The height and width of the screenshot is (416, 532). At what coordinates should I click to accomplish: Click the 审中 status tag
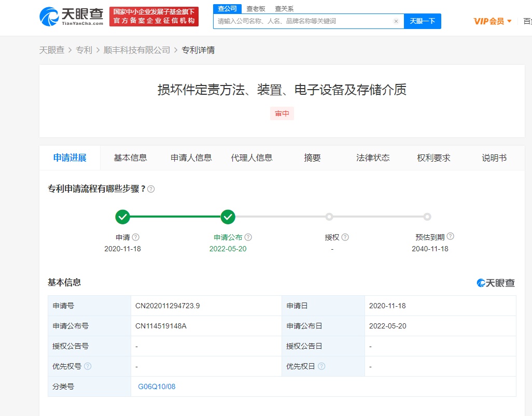tap(282, 113)
